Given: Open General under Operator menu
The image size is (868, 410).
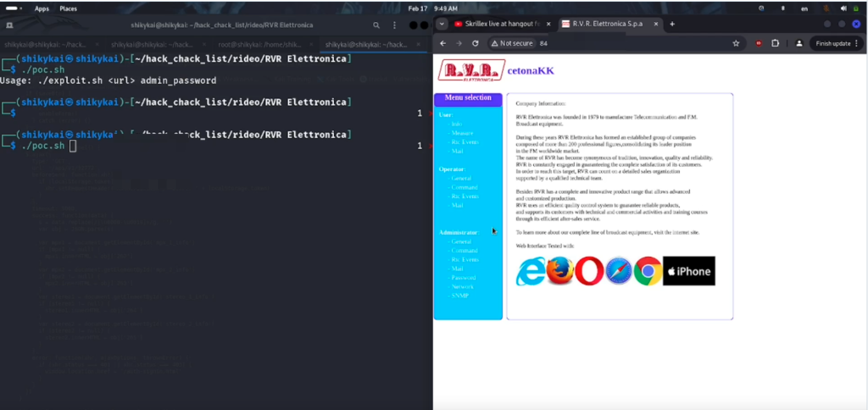Looking at the screenshot, I should point(460,178).
